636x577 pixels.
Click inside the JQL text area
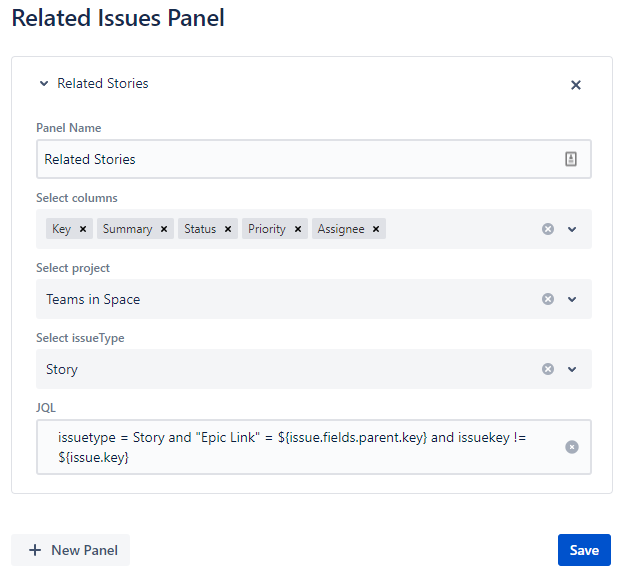(314, 447)
